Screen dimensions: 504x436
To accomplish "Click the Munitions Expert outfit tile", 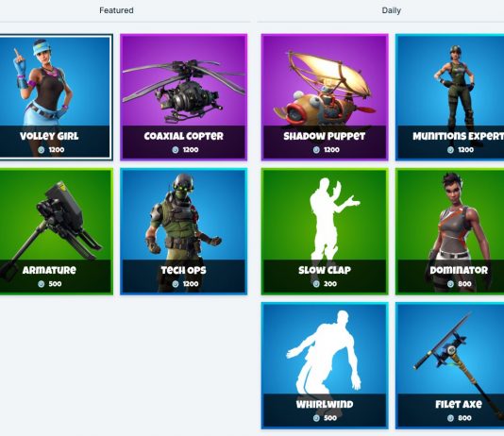I will [x=449, y=97].
